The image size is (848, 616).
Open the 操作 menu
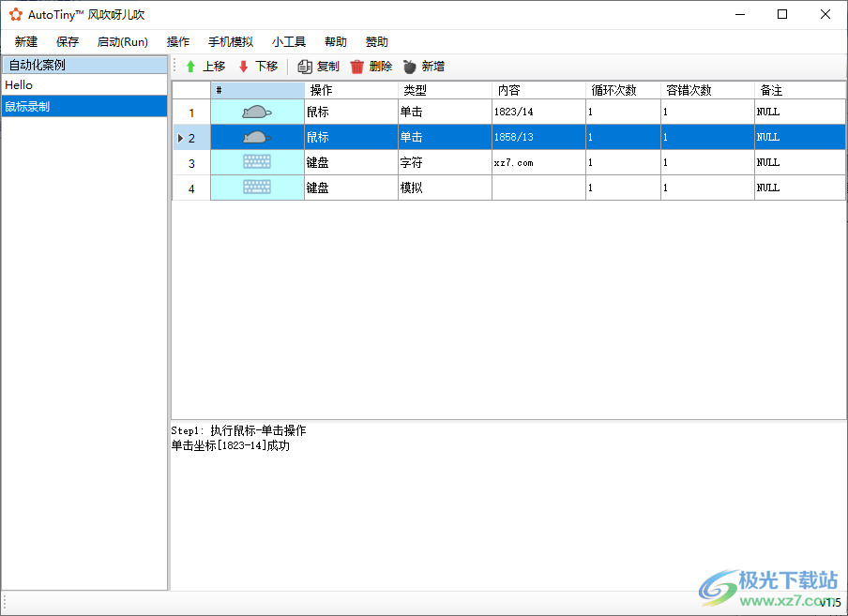click(x=177, y=41)
